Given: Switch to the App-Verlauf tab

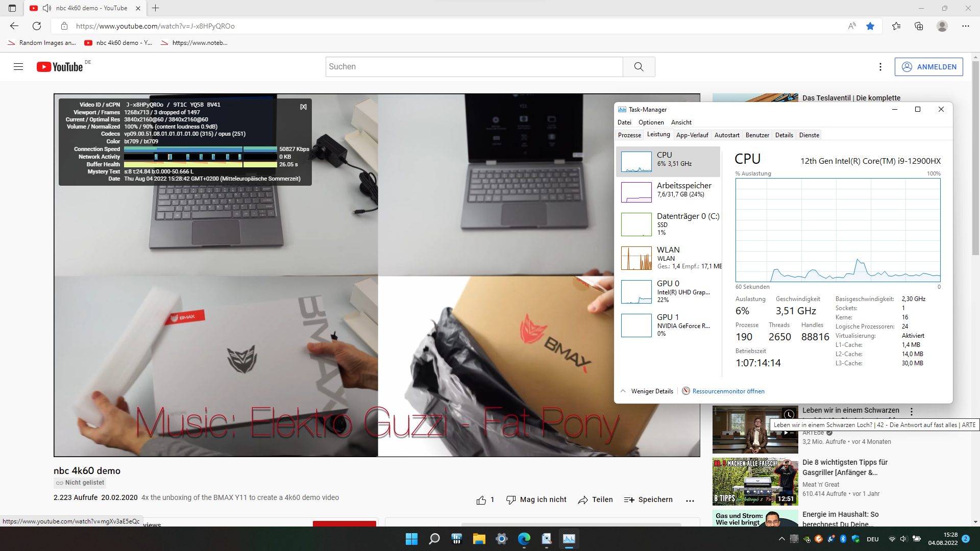Looking at the screenshot, I should pos(692,135).
